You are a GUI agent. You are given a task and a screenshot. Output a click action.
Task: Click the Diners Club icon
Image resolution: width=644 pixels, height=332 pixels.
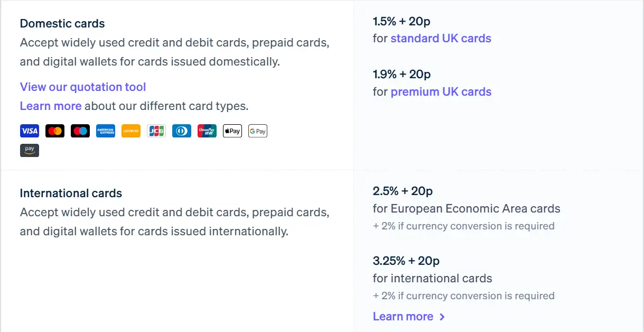tap(182, 131)
